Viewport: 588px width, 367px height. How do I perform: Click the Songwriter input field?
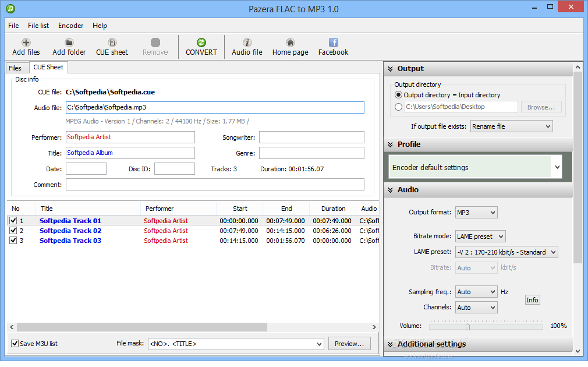pos(311,137)
